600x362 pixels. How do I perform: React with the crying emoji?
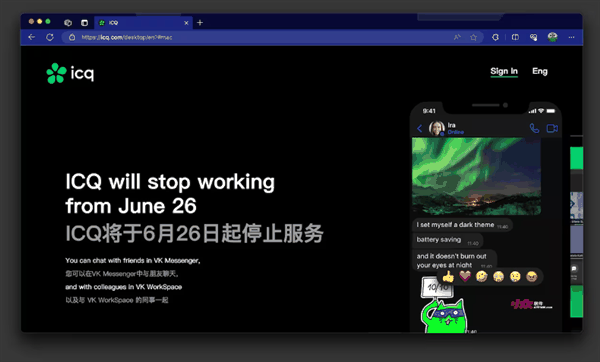498,276
